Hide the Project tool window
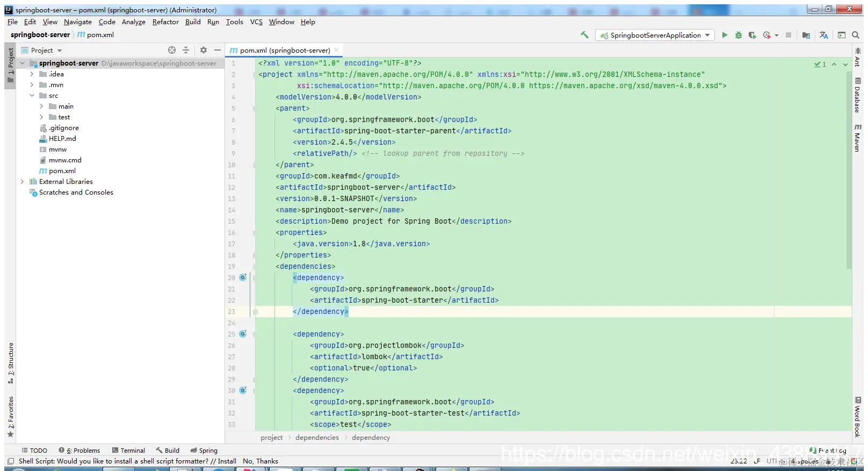 [x=218, y=50]
